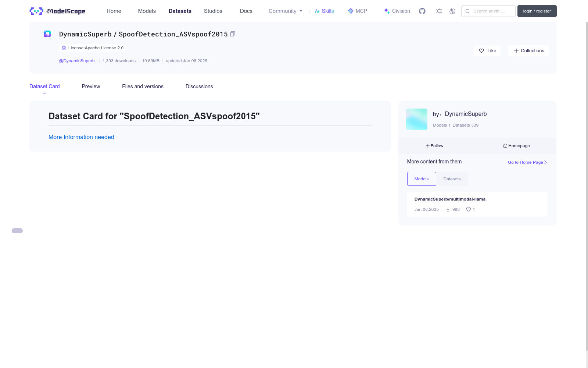588x368 pixels.
Task: Add dataset to Collections
Action: point(528,51)
